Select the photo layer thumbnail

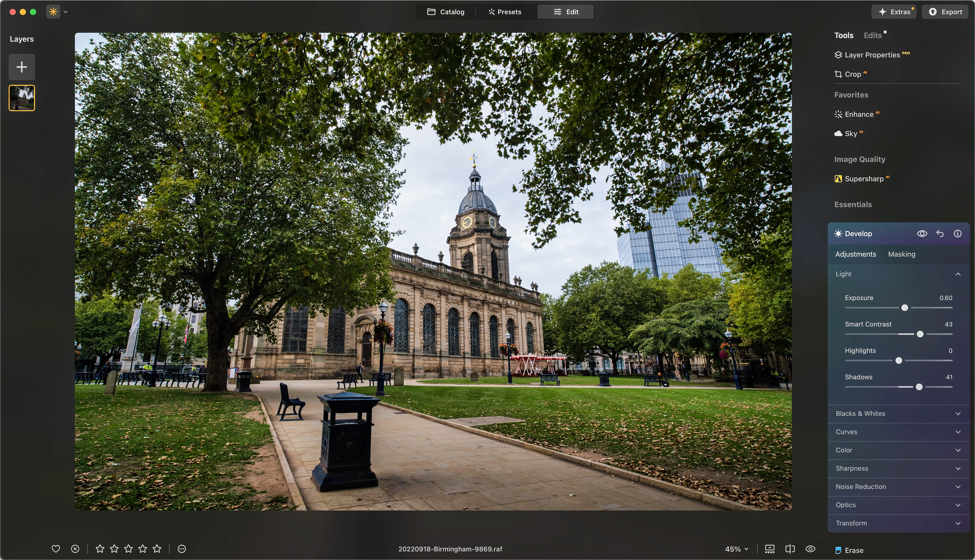(22, 98)
